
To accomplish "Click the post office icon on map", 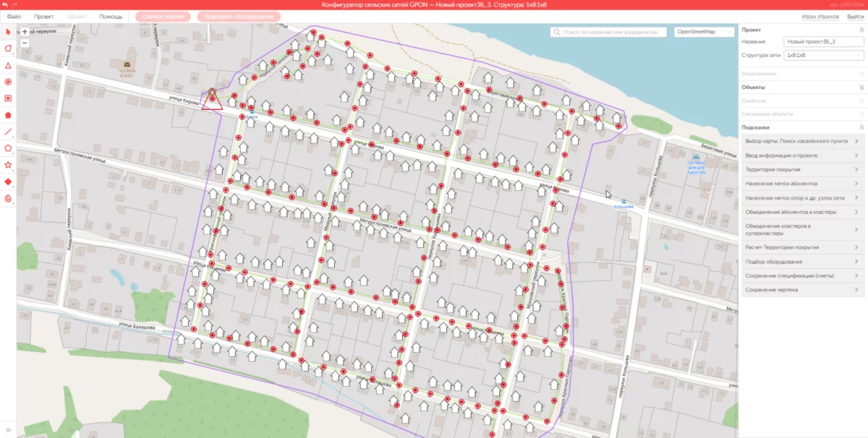I will 127,64.
